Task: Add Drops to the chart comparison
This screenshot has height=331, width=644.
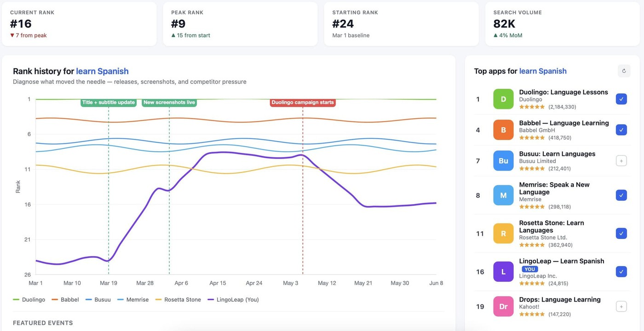Action: [621, 307]
